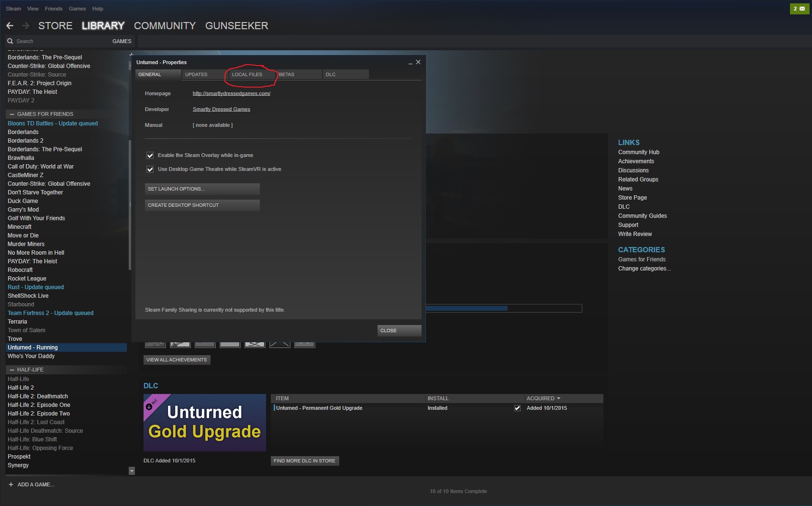Toggle Enable the Steam Overlay while in-game
This screenshot has height=506, width=812.
click(x=150, y=156)
